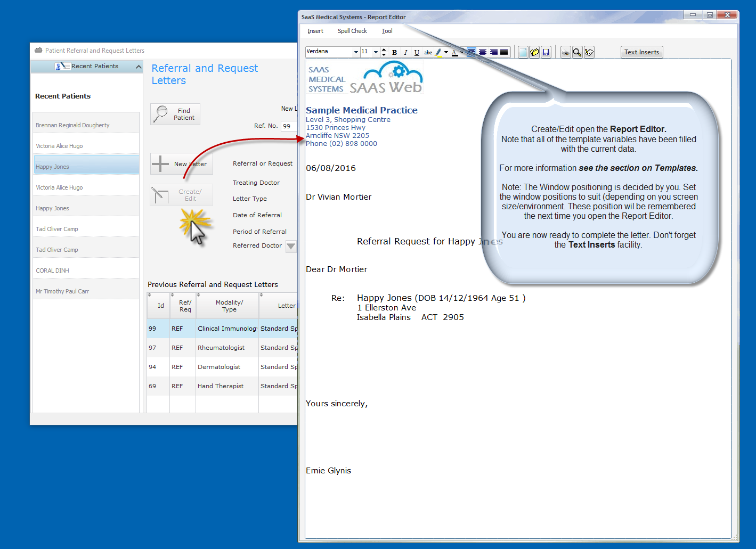Select the Hand Therapist letter row
The width and height of the screenshot is (756, 549).
tap(222, 386)
